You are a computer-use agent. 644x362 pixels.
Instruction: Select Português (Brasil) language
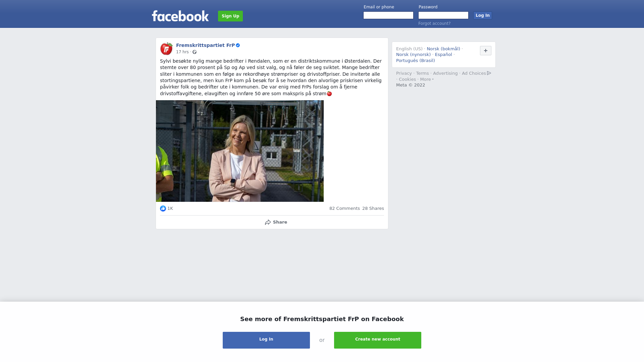(x=416, y=61)
